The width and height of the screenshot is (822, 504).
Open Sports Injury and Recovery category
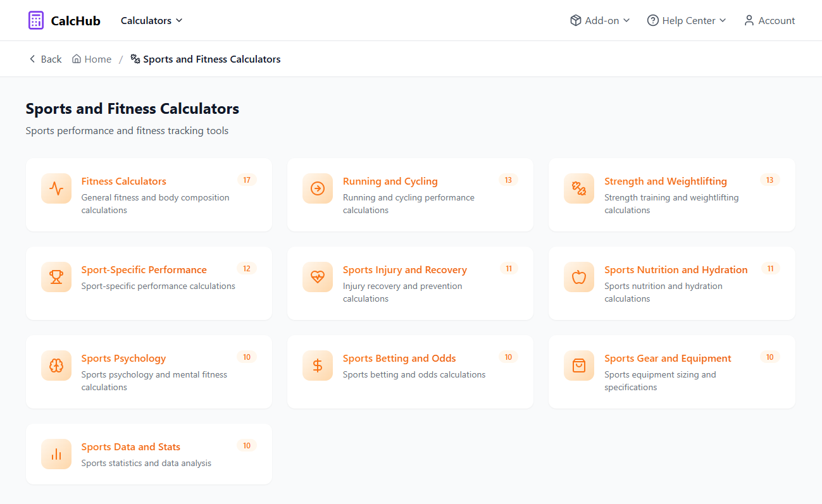(x=410, y=283)
